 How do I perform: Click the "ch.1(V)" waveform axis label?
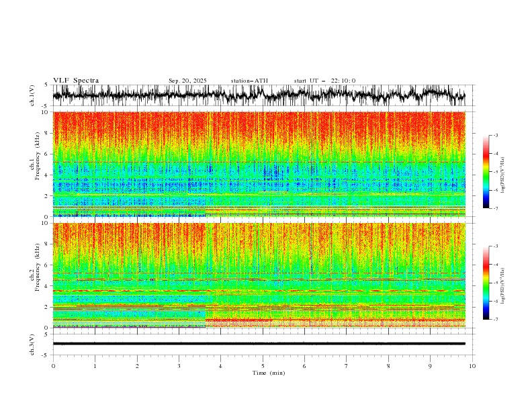32,95
